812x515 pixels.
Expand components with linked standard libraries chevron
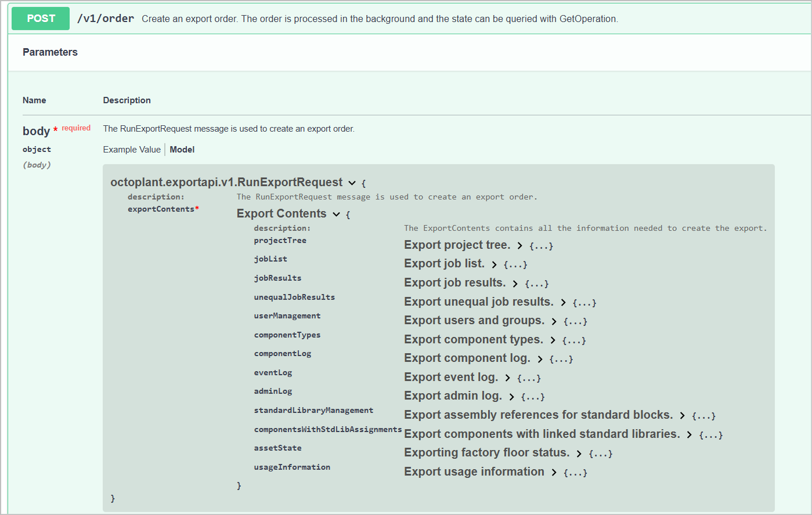pyautogui.click(x=689, y=435)
